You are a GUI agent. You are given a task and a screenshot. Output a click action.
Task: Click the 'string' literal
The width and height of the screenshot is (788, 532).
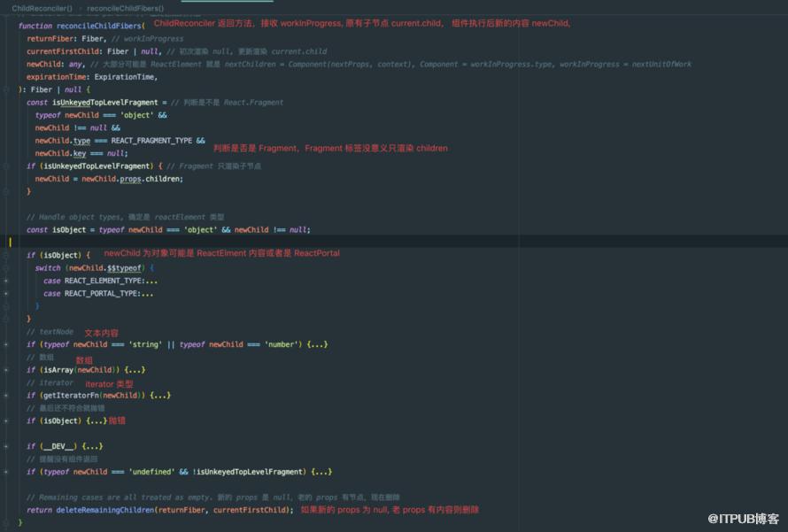(x=145, y=344)
